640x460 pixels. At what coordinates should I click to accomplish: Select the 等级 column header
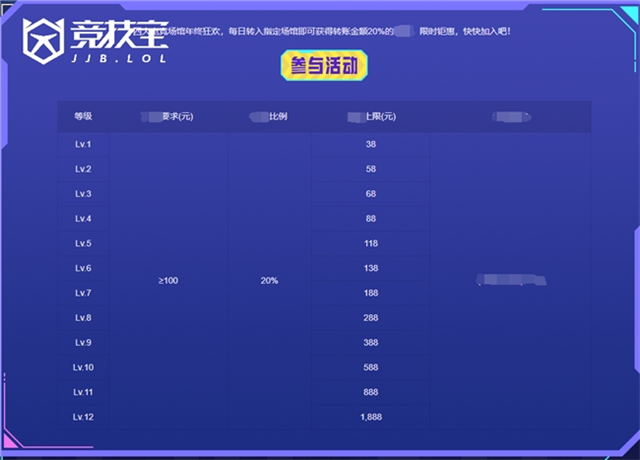tap(83, 116)
